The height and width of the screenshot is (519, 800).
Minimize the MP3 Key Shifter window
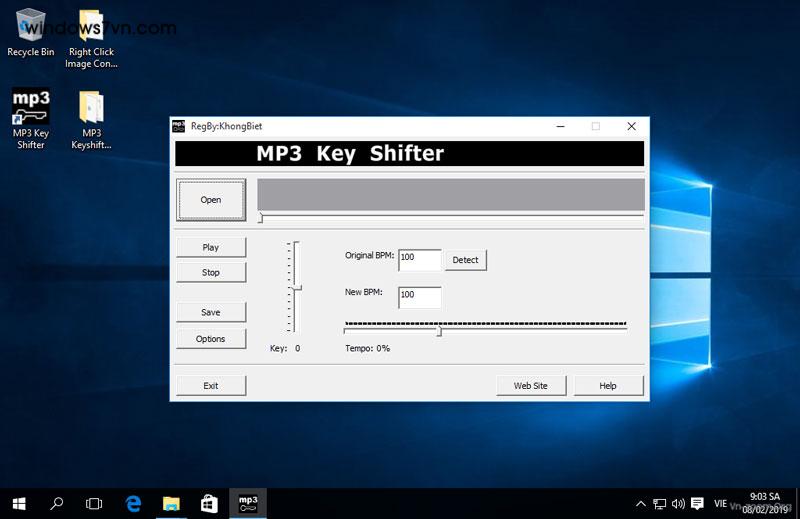click(x=561, y=126)
